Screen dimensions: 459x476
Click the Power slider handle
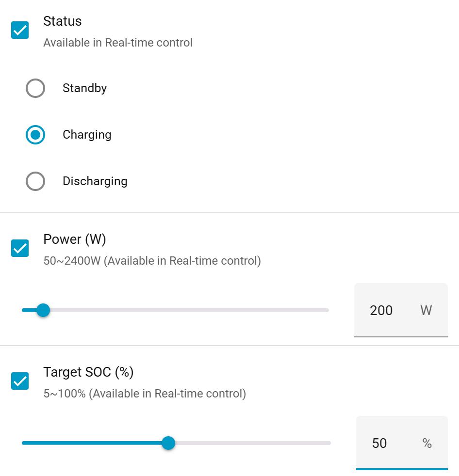(x=43, y=310)
